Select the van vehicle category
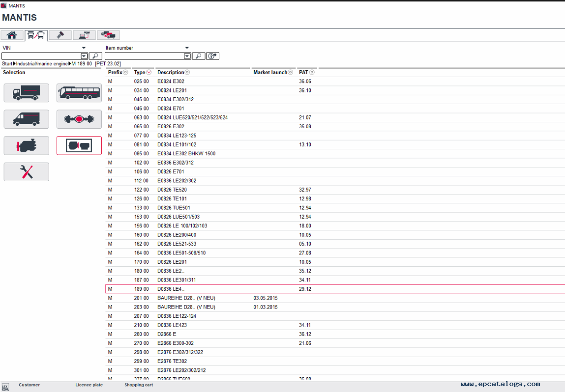The image size is (565, 392). (x=27, y=119)
